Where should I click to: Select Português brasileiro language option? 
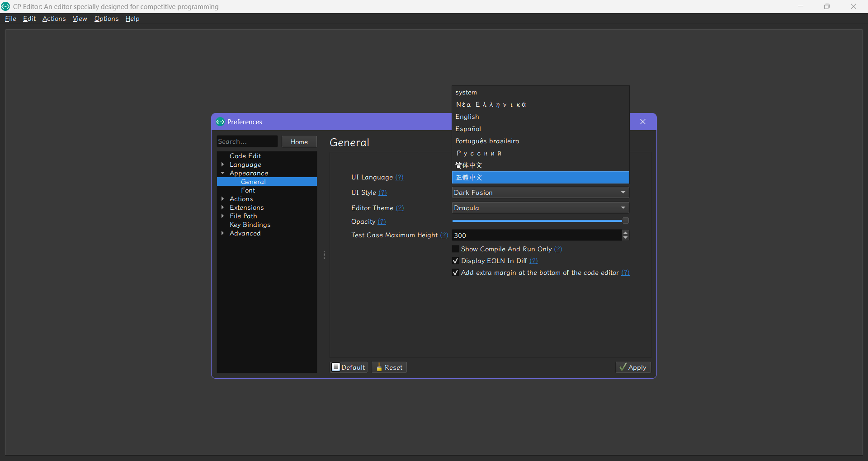(x=541, y=141)
